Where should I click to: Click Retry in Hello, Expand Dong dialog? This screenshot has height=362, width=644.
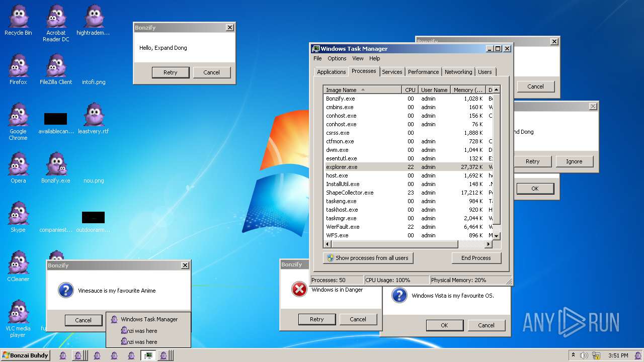tap(171, 72)
